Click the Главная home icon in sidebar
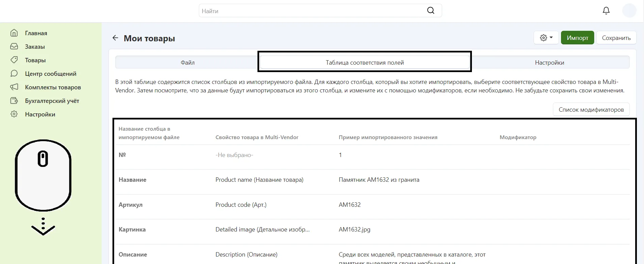The width and height of the screenshot is (644, 264). [14, 33]
